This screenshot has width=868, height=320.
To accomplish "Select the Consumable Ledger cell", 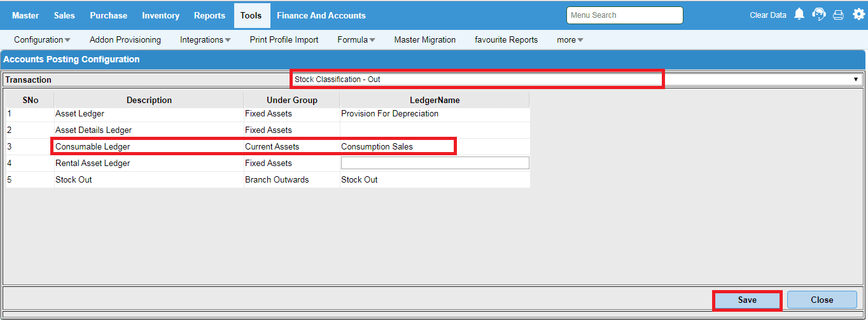I will (149, 146).
